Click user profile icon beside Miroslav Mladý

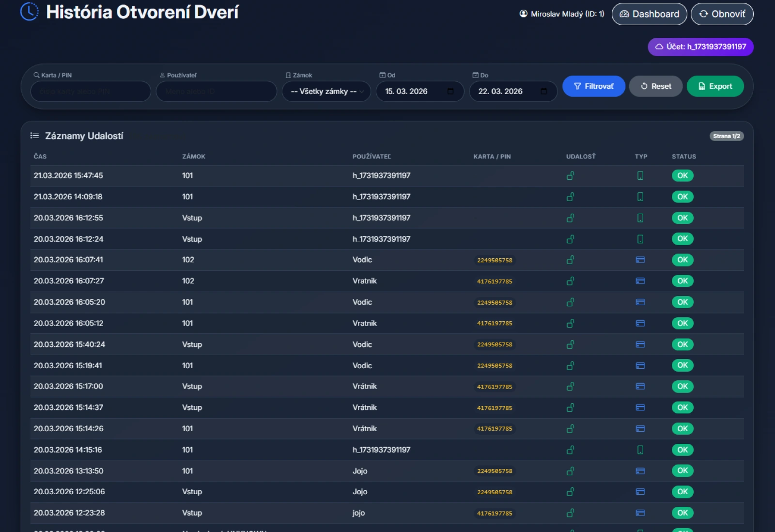[523, 14]
